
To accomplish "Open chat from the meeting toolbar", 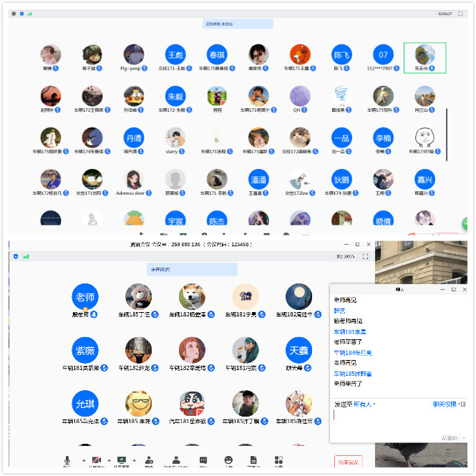I will point(203,460).
